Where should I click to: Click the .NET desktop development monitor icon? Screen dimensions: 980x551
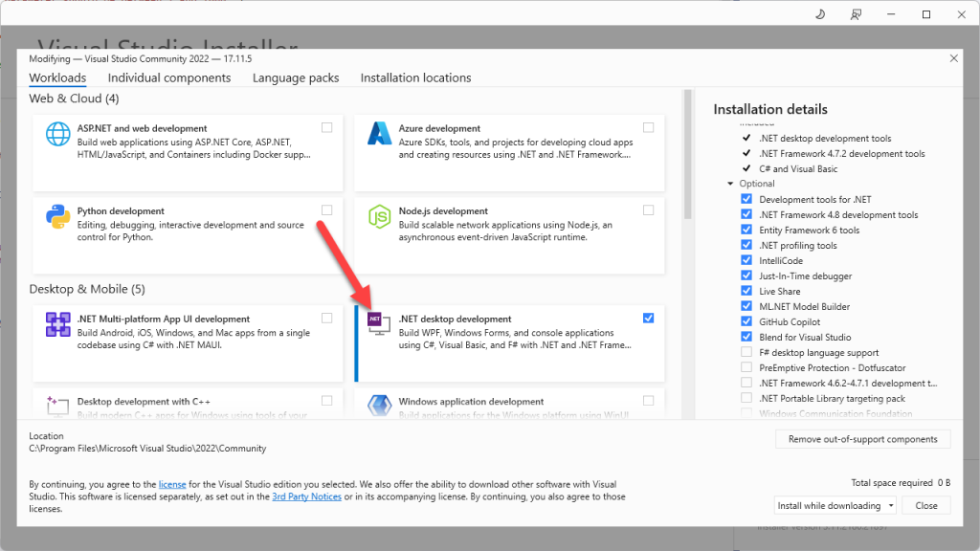pyautogui.click(x=379, y=323)
